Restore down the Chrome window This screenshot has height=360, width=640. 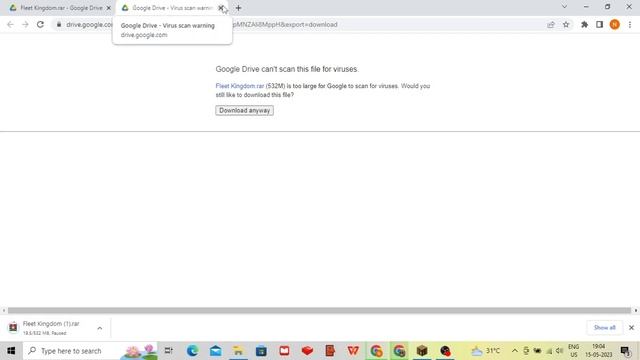click(x=607, y=7)
